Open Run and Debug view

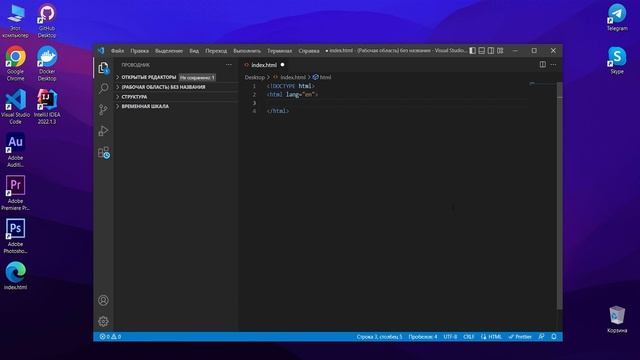pyautogui.click(x=103, y=131)
